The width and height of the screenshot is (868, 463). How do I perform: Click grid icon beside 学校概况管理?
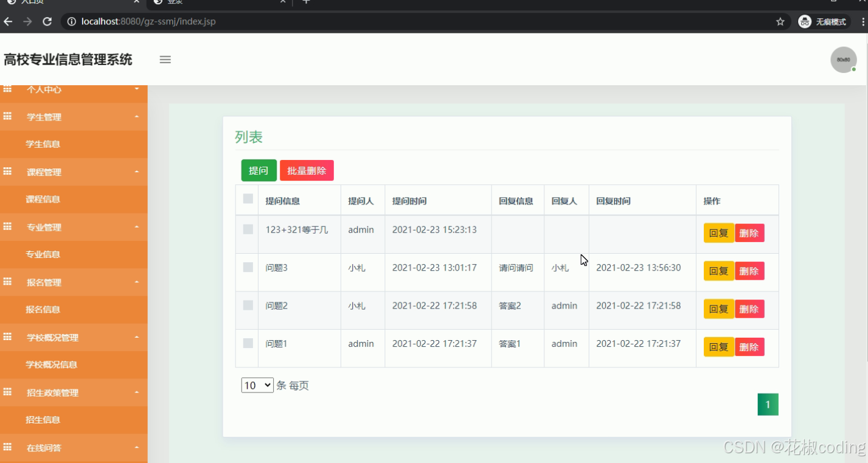[x=7, y=336]
